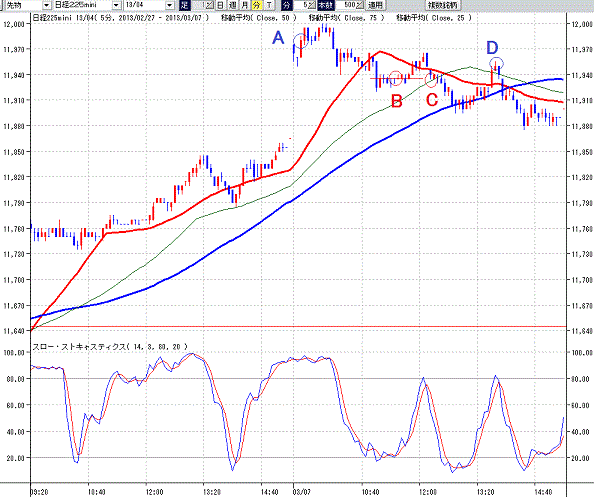Click the 移動平均( Close, 50 ) legend text
Screen dimensions: 594x497
click(259, 18)
